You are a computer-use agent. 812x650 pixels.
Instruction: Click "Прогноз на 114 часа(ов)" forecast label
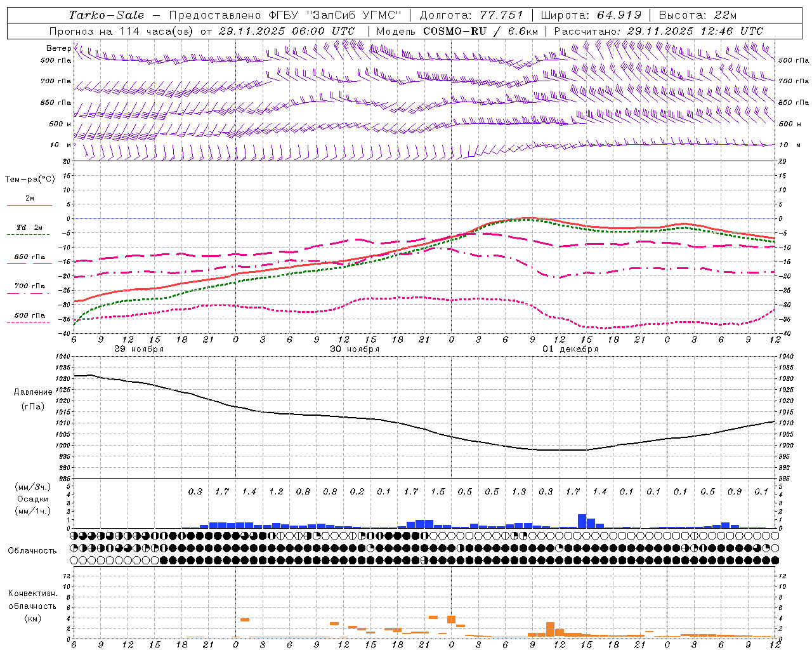click(122, 31)
